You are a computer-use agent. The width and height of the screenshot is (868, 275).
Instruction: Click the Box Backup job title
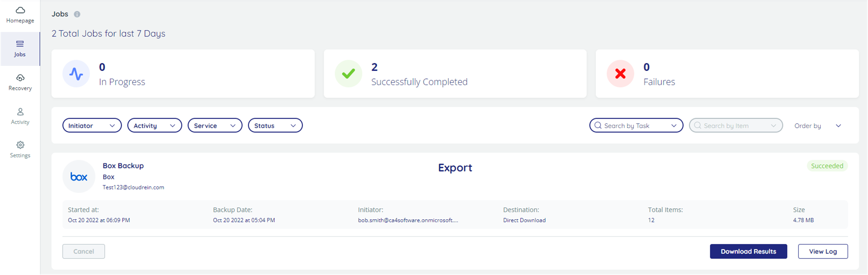pos(123,166)
